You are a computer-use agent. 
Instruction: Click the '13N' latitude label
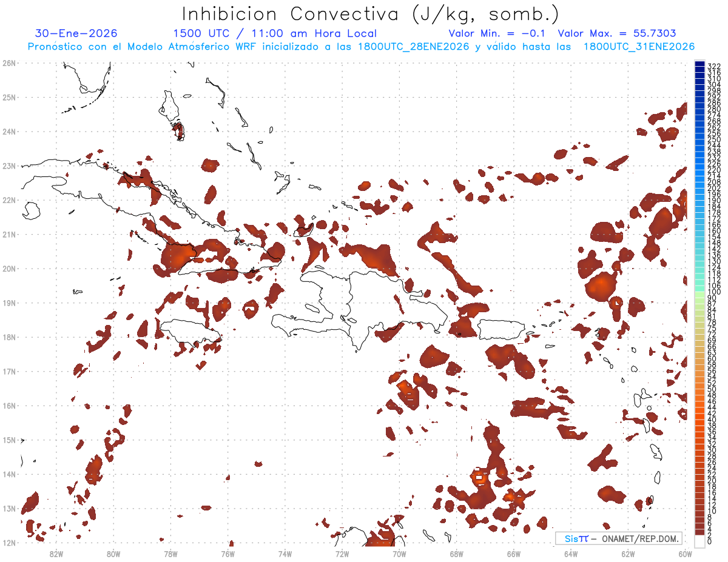coord(9,508)
